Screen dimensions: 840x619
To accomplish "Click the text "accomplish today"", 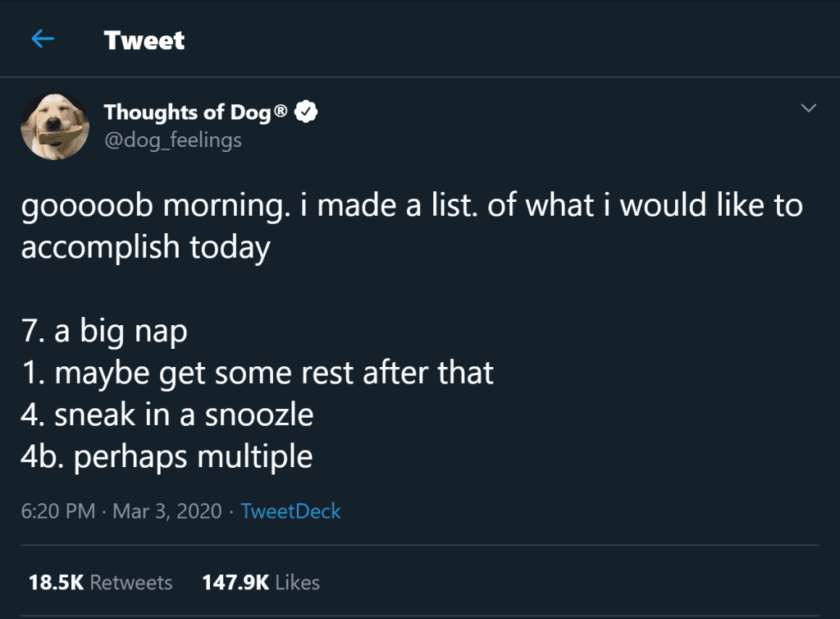I will tap(145, 249).
